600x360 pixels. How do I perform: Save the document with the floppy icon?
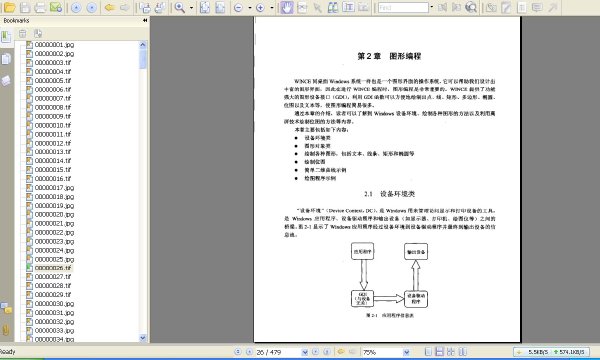pos(25,7)
